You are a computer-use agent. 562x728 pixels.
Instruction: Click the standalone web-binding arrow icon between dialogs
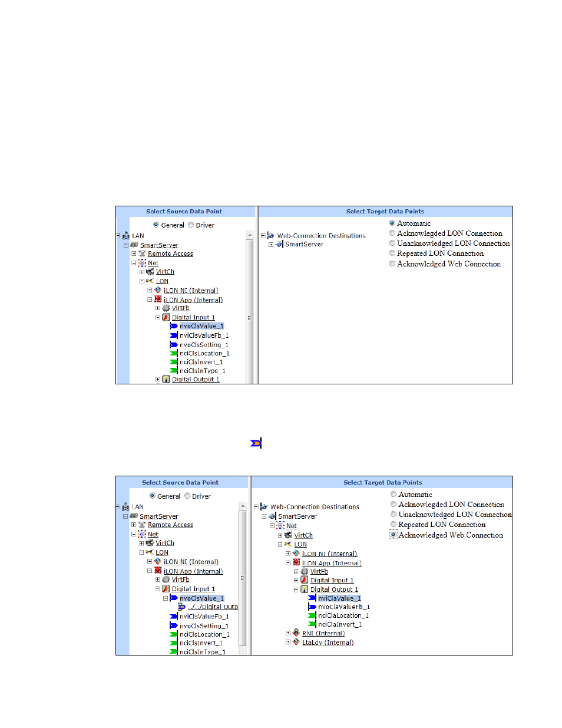(x=256, y=443)
